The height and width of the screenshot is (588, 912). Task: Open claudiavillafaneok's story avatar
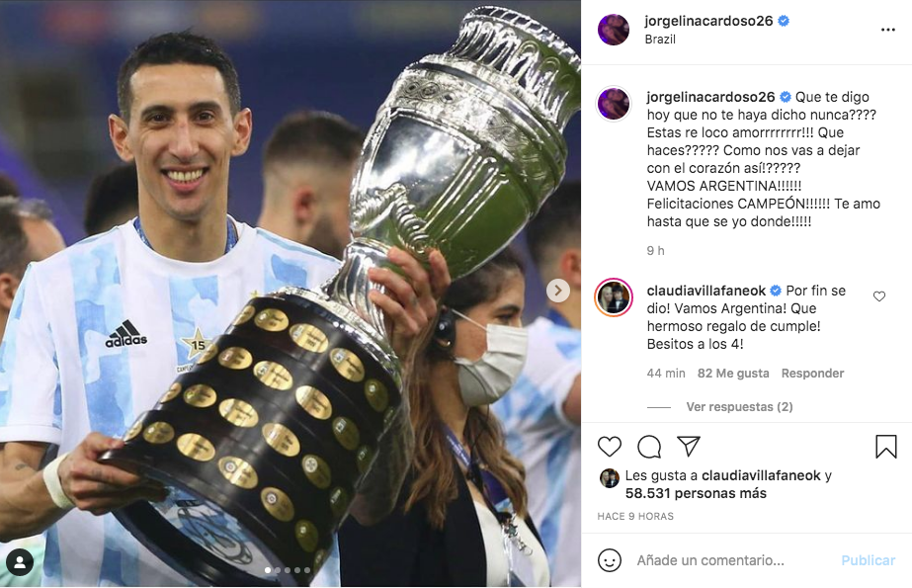click(613, 297)
